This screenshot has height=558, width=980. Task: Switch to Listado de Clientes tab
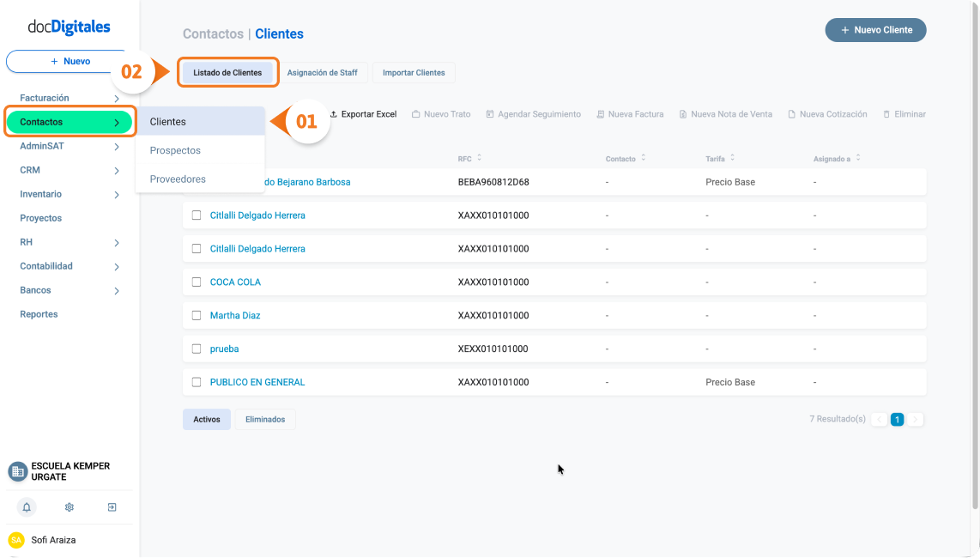click(227, 73)
